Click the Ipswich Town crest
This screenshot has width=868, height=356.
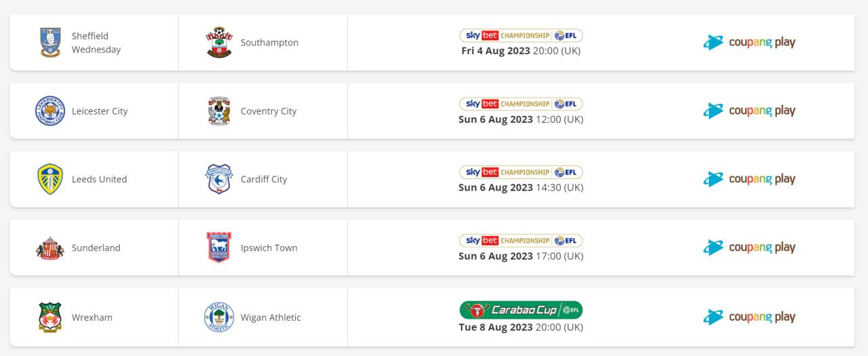[219, 248]
